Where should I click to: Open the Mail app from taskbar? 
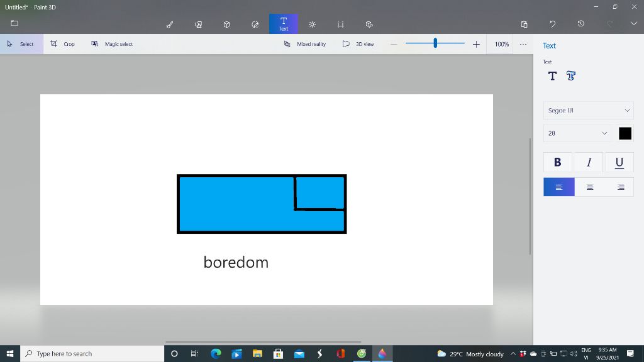tap(299, 353)
